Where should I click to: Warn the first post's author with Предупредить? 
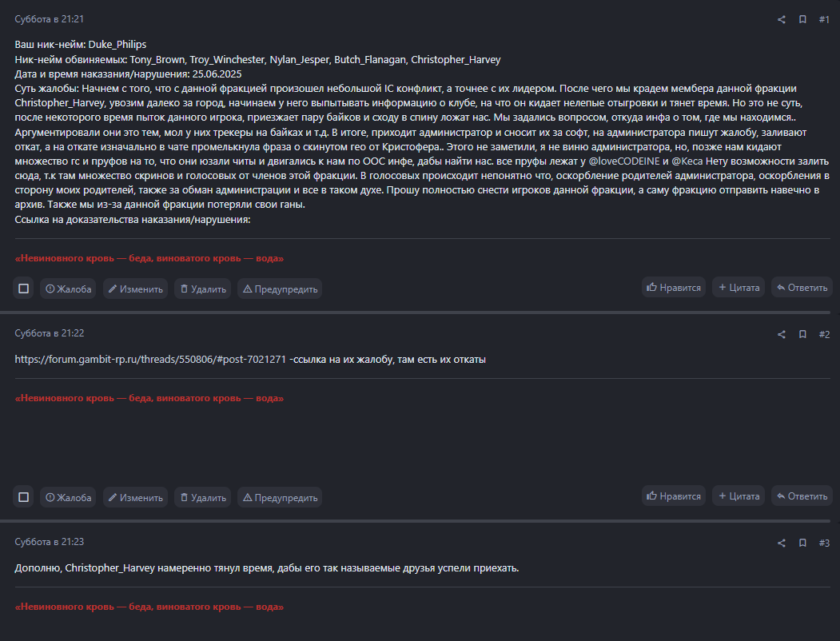[x=280, y=289]
